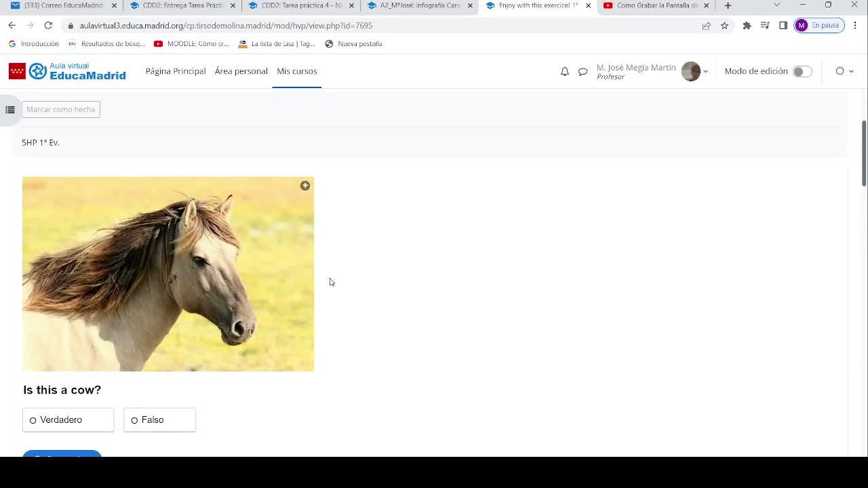Screen dimensions: 868x488
Task: Open the Chrome three-dot menu
Action: (x=855, y=26)
